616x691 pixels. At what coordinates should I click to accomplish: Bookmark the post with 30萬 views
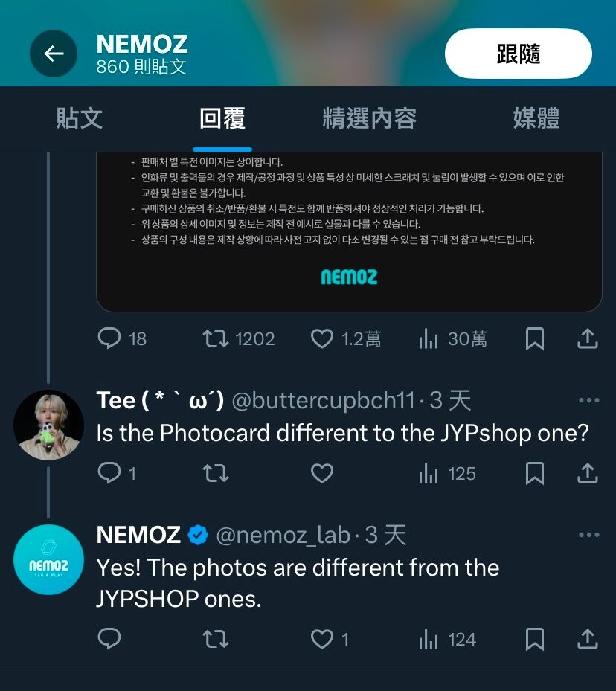tap(534, 338)
